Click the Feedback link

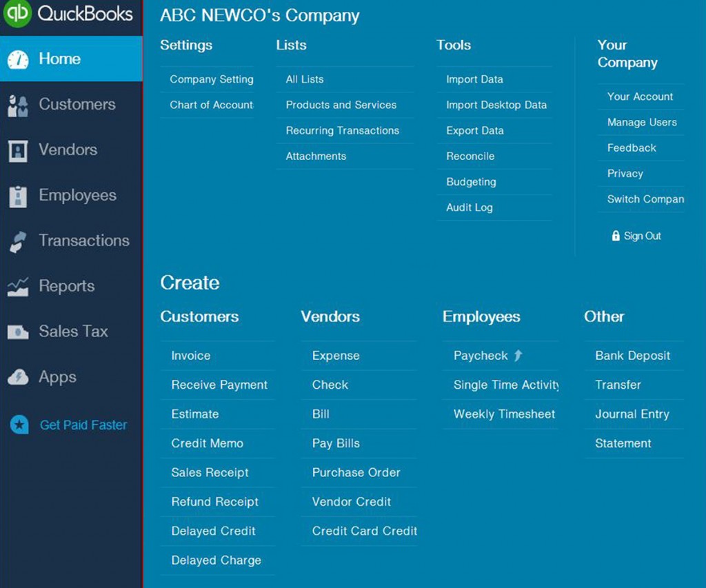(632, 148)
